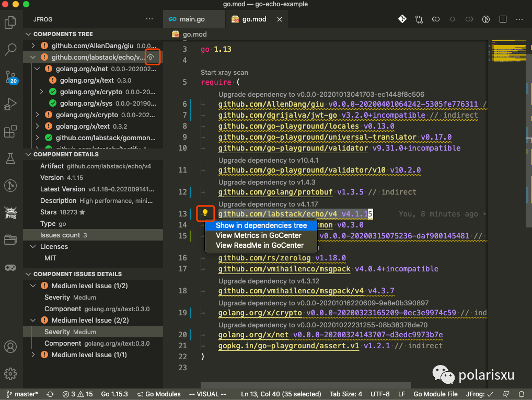
Task: Open errors and warnings count in status bar
Action: tap(78, 394)
